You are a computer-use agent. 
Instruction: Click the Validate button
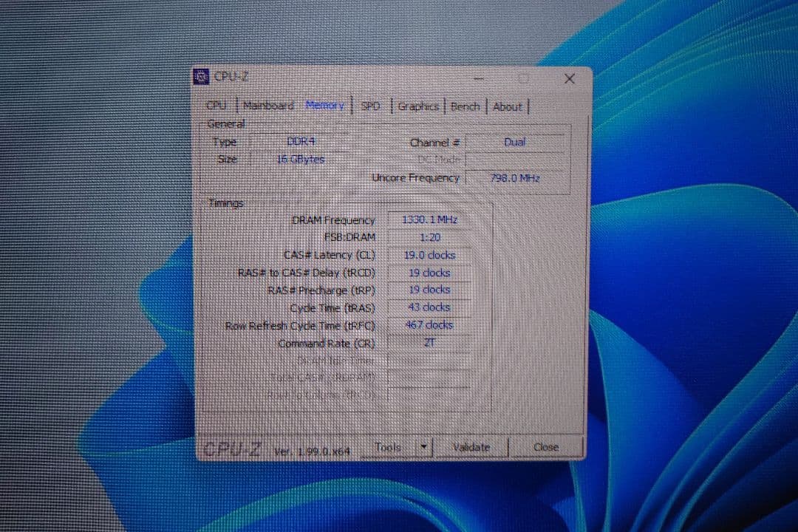pyautogui.click(x=471, y=447)
